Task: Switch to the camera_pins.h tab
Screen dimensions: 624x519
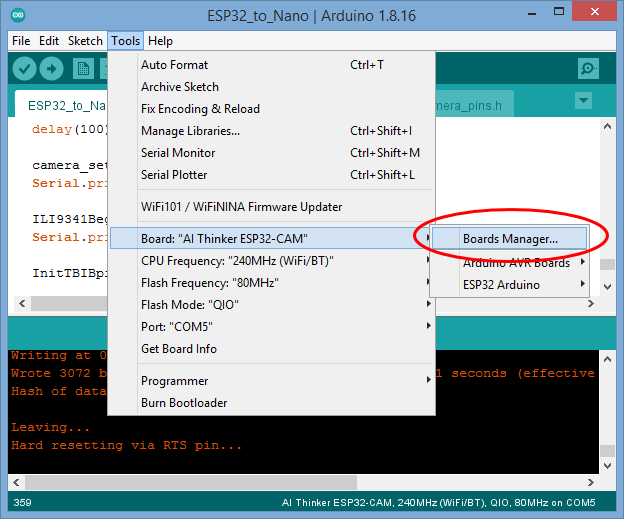Action: [474, 105]
